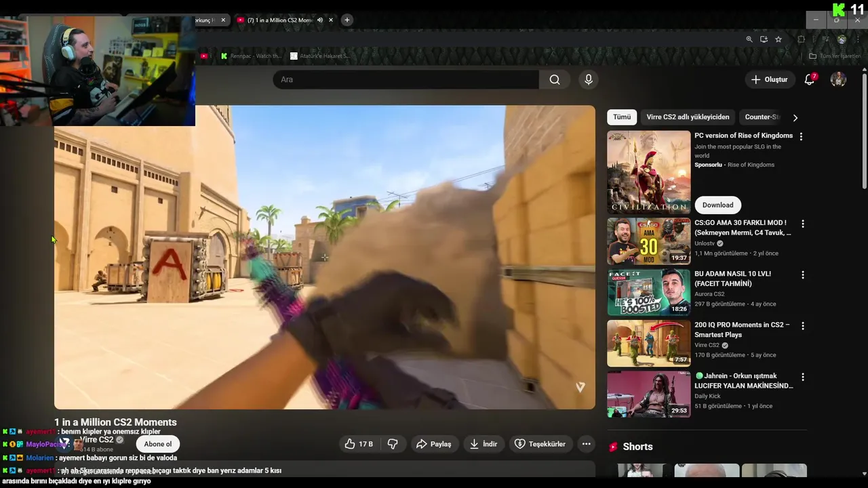868x488 pixels.
Task: Click the Oluştur create button
Action: tap(770, 79)
